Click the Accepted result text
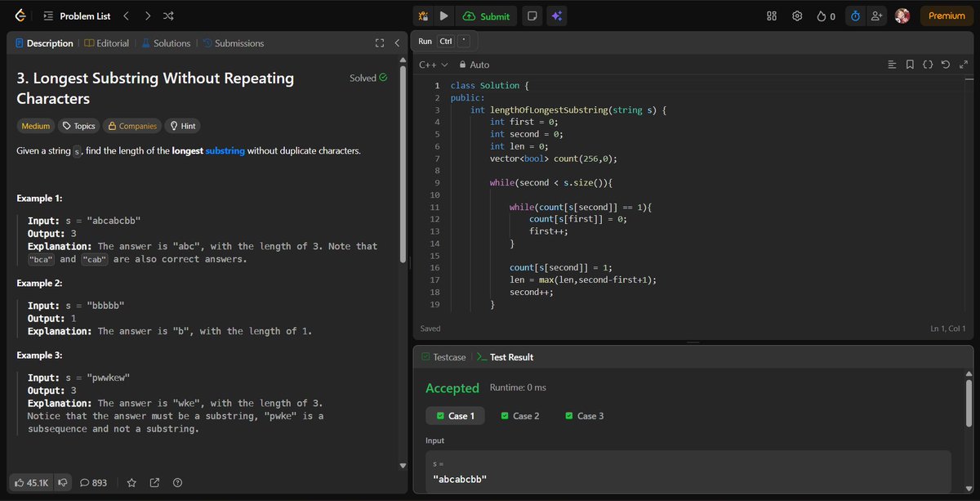Image resolution: width=980 pixels, height=501 pixels. [452, 388]
